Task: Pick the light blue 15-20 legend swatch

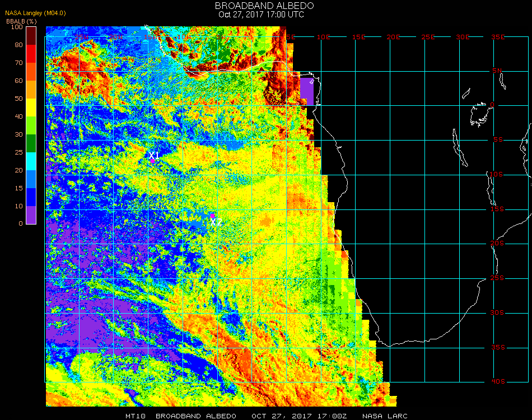Action: 31,179
